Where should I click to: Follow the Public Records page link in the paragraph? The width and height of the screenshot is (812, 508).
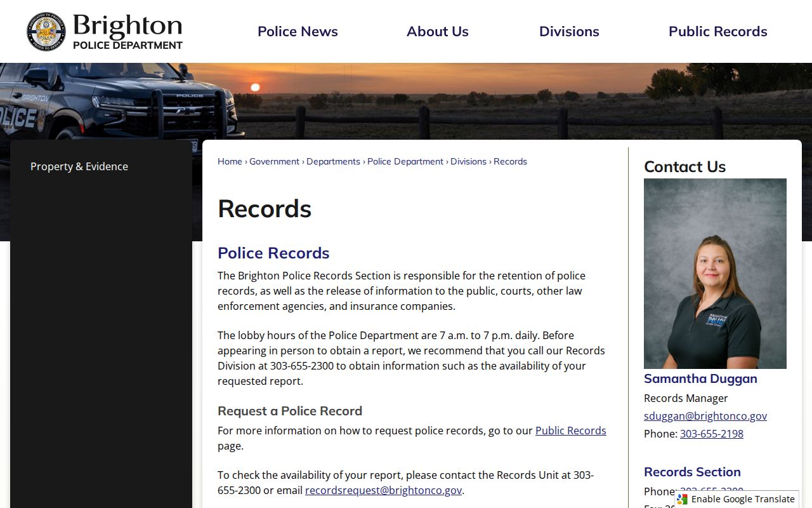pyautogui.click(x=571, y=431)
